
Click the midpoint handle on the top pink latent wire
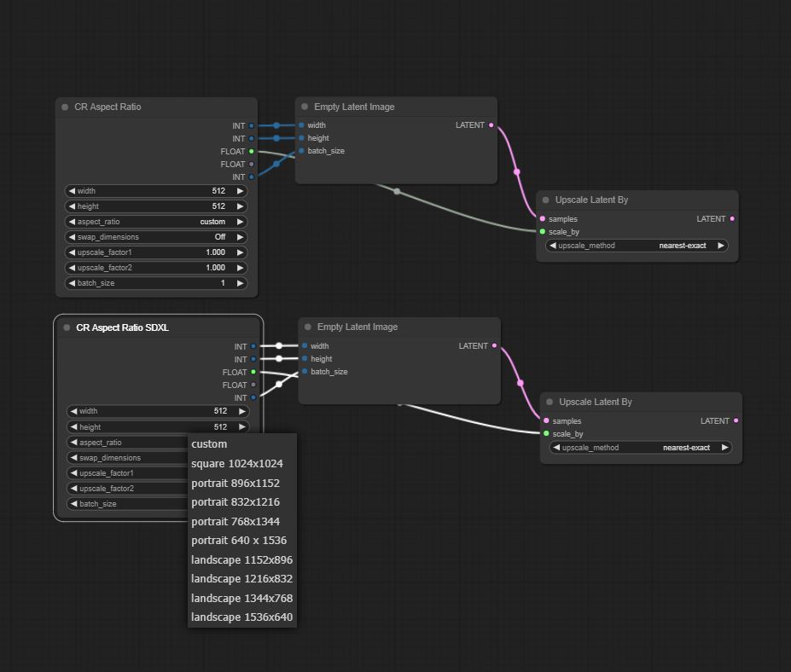click(516, 172)
